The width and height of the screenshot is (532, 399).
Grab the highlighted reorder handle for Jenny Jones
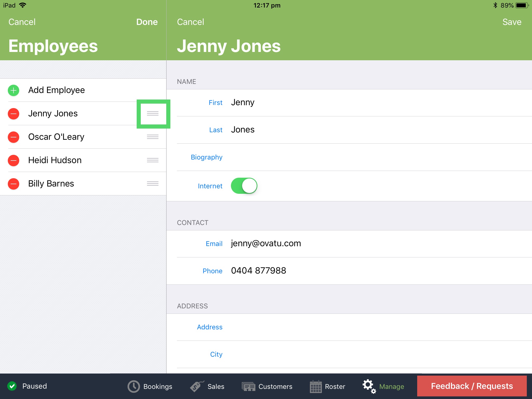pyautogui.click(x=153, y=114)
